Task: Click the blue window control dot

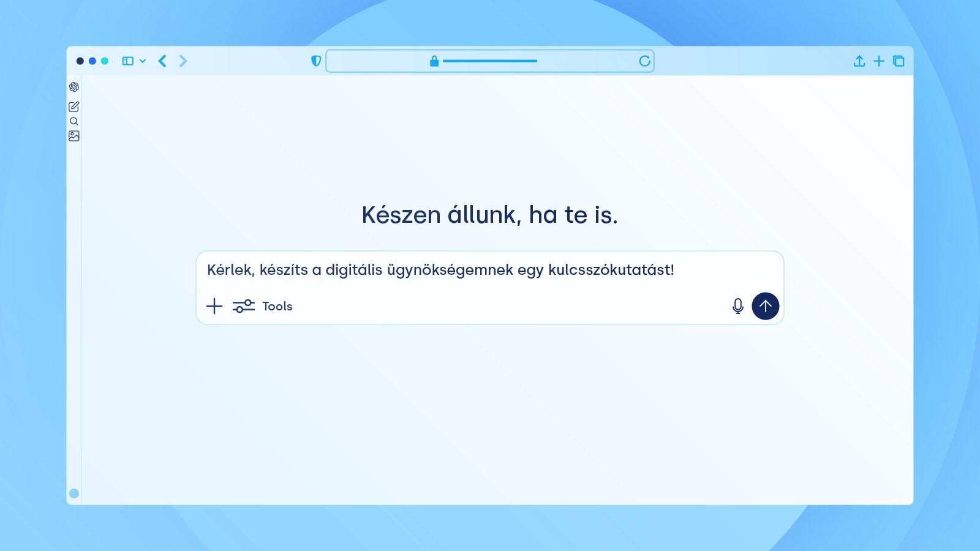Action: point(92,61)
